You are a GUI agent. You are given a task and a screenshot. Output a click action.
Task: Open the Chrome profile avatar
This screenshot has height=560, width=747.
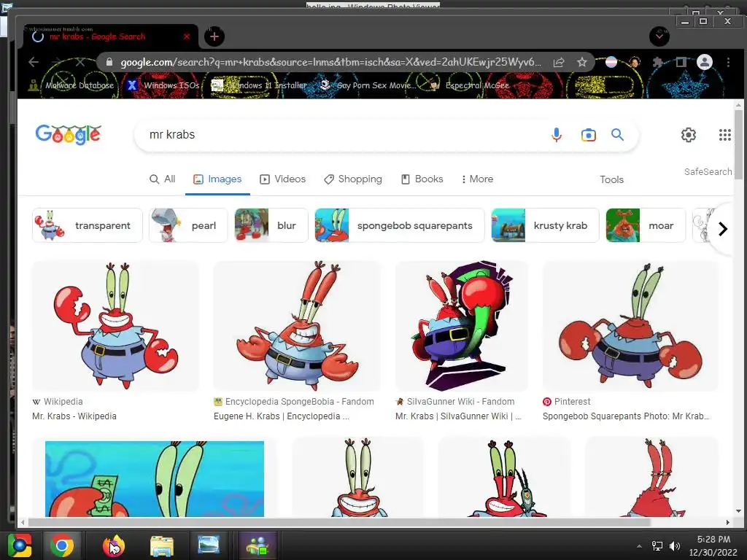coord(705,62)
